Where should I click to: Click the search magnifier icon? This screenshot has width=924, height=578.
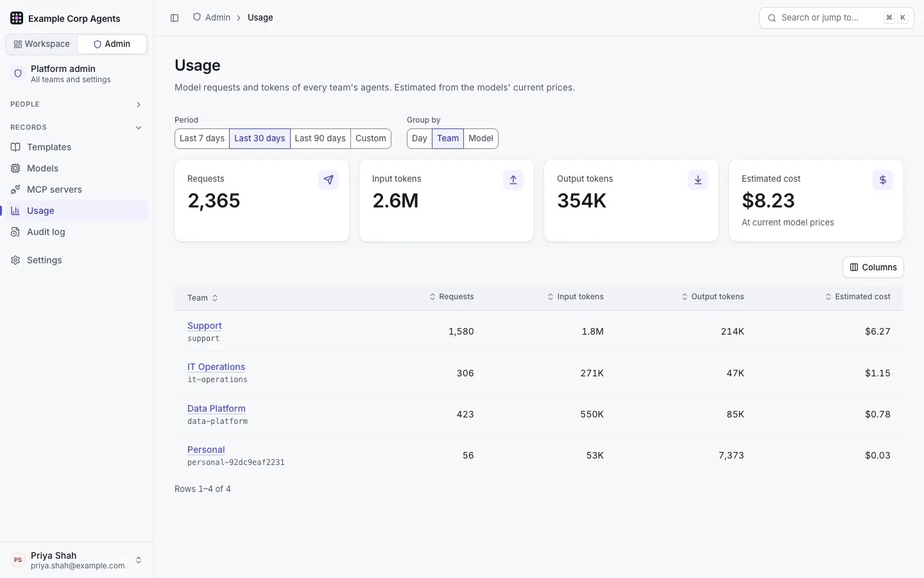[x=772, y=18]
